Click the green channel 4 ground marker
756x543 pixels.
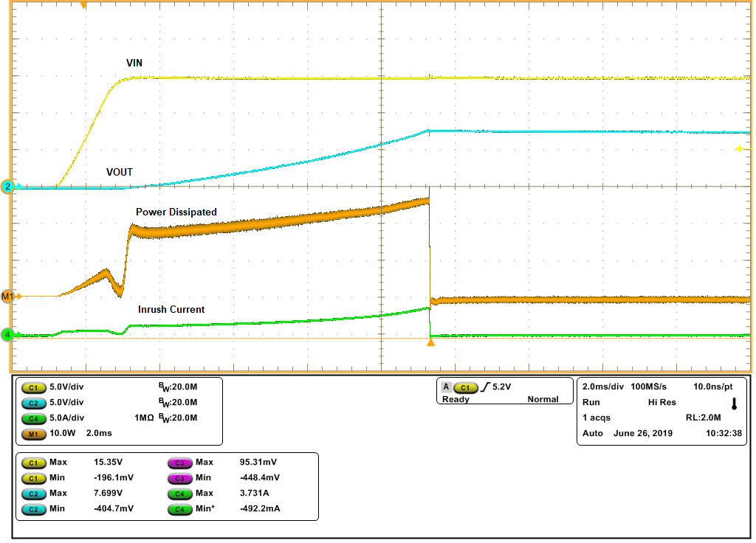(7, 334)
